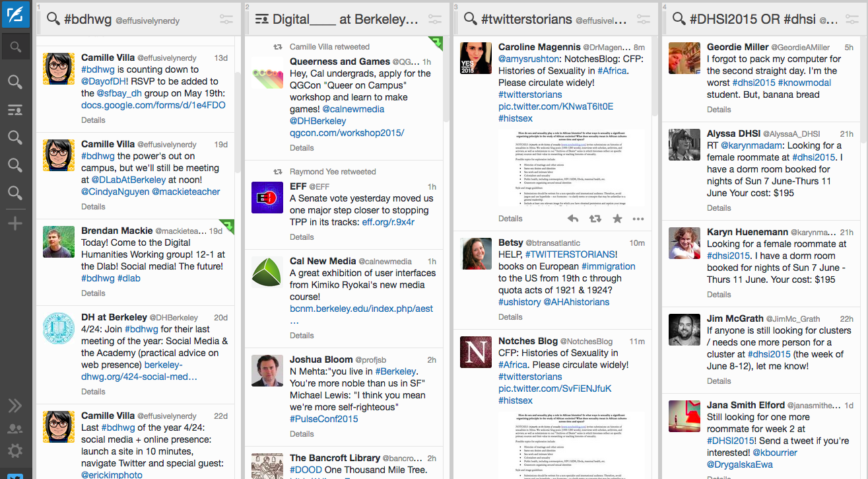
Task: Open Geordie Miller's profile picture
Action: click(684, 58)
